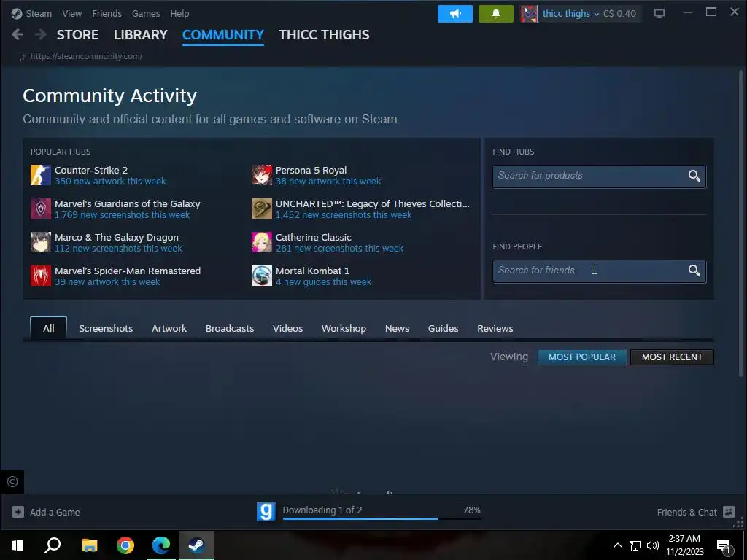Open 350 new artwork this week link
Viewport: 747px width, 560px height.
[110, 182]
